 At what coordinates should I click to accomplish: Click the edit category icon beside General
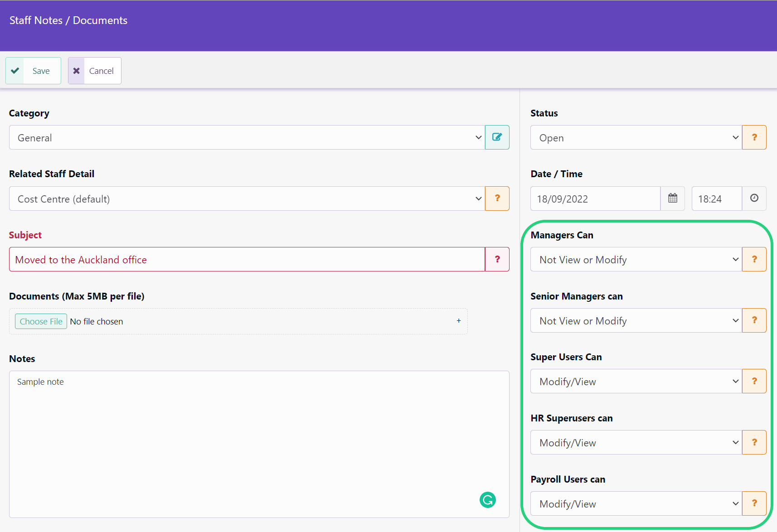click(x=497, y=137)
